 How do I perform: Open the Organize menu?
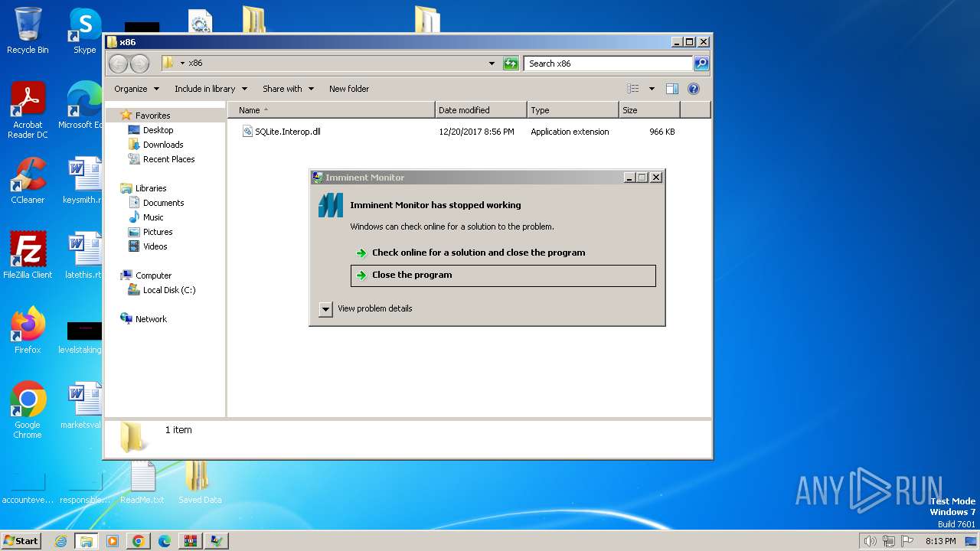137,89
